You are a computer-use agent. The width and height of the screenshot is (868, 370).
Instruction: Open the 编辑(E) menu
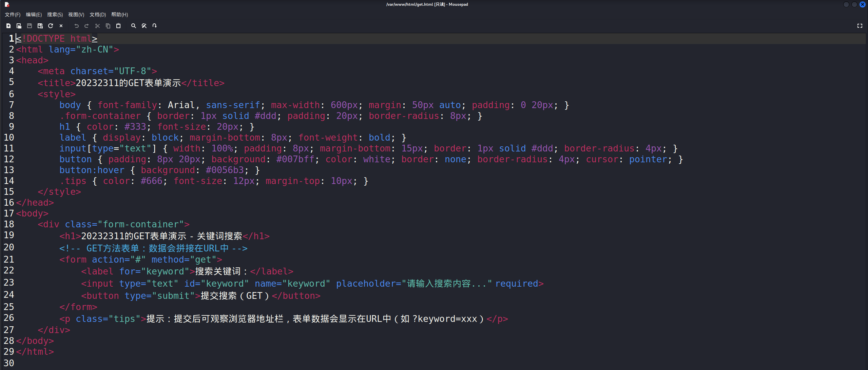pos(34,15)
